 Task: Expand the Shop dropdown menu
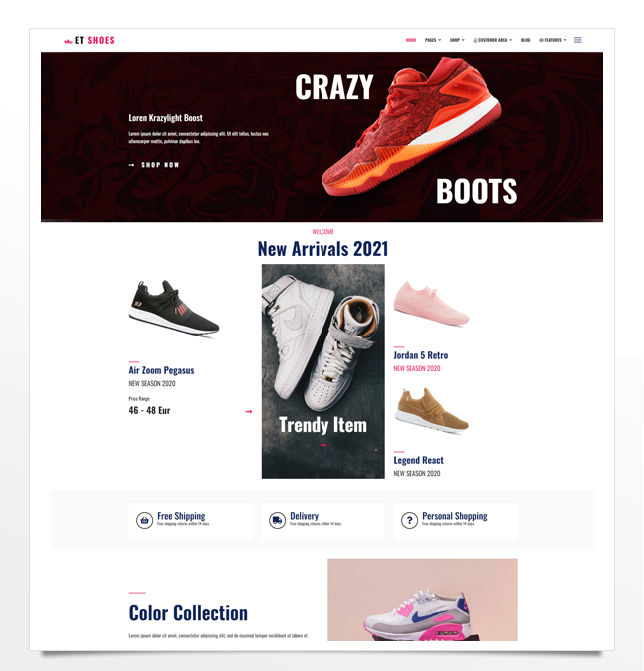coord(457,40)
